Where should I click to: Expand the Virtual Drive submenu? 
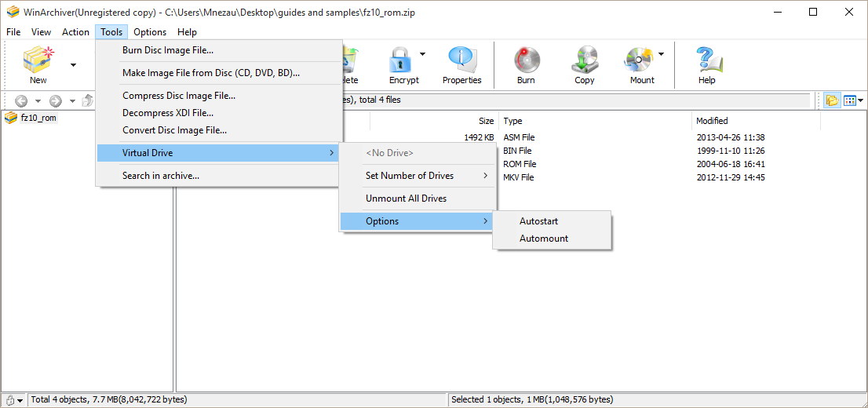coord(219,153)
